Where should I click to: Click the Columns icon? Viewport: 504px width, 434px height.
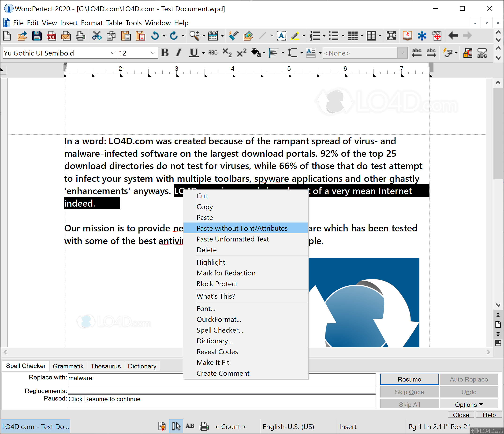353,36
